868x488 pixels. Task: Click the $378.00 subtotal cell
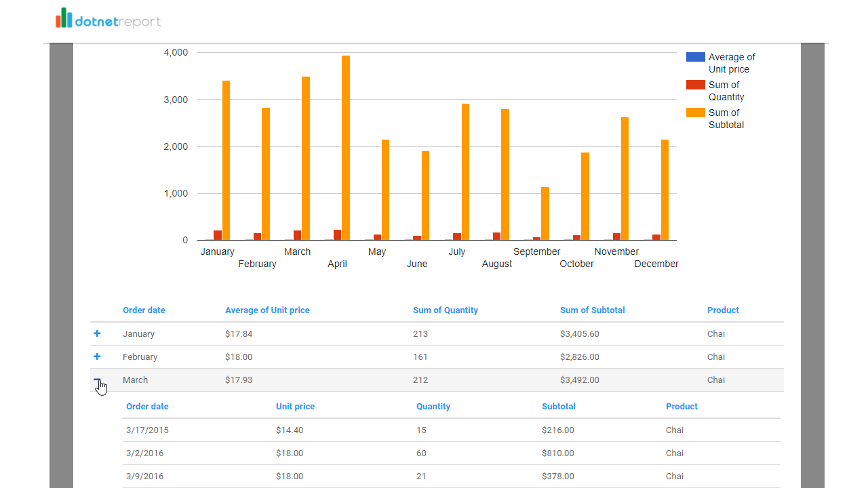click(x=558, y=476)
